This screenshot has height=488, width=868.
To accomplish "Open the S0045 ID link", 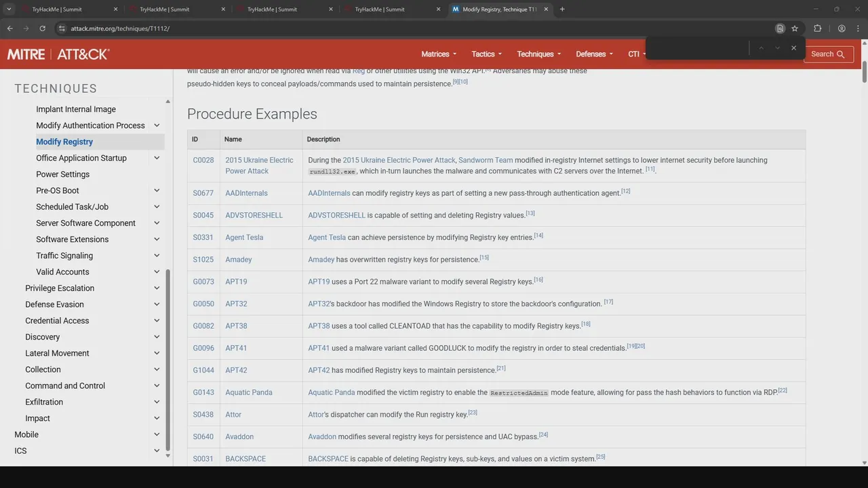I will tap(203, 216).
